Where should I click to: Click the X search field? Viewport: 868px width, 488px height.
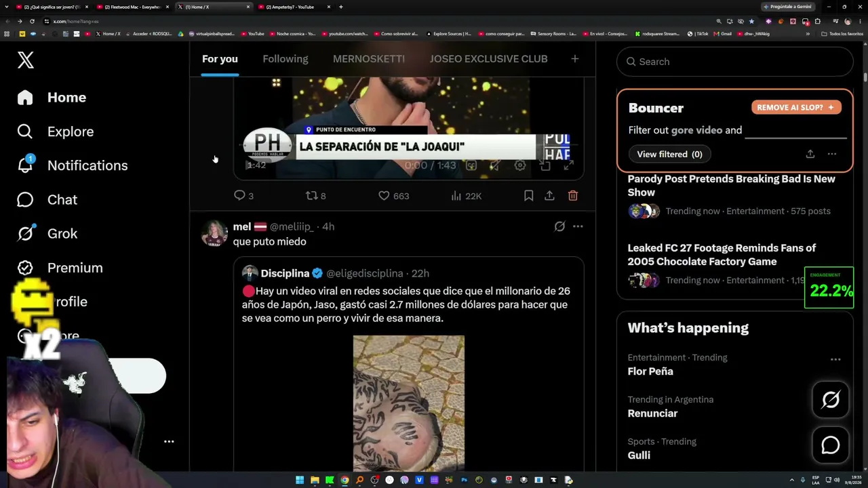point(735,62)
